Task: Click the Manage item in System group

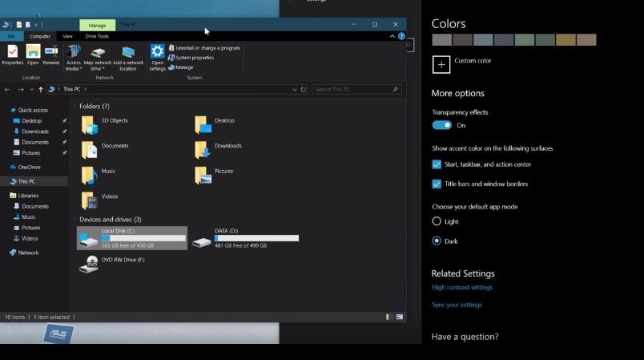Action: [x=181, y=67]
